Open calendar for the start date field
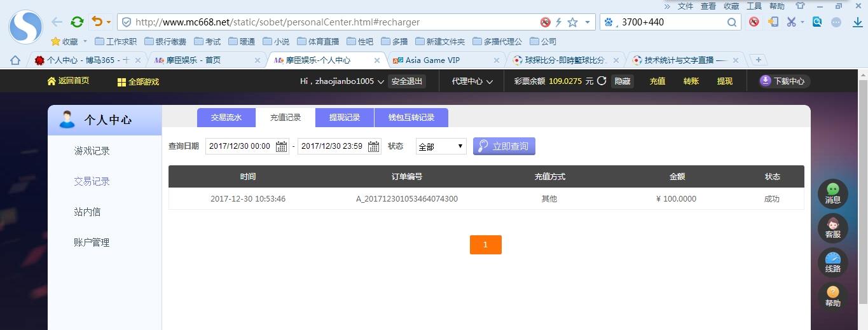The height and width of the screenshot is (330, 868). click(281, 146)
